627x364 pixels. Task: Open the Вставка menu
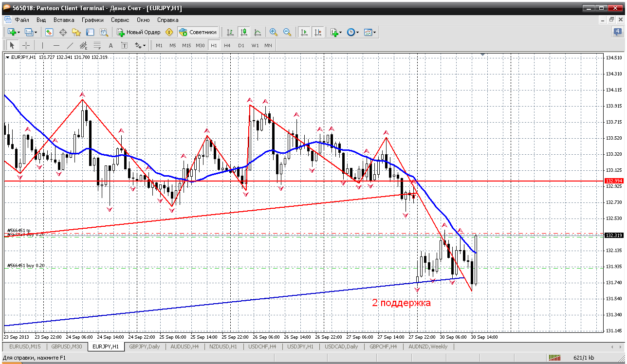click(x=64, y=20)
